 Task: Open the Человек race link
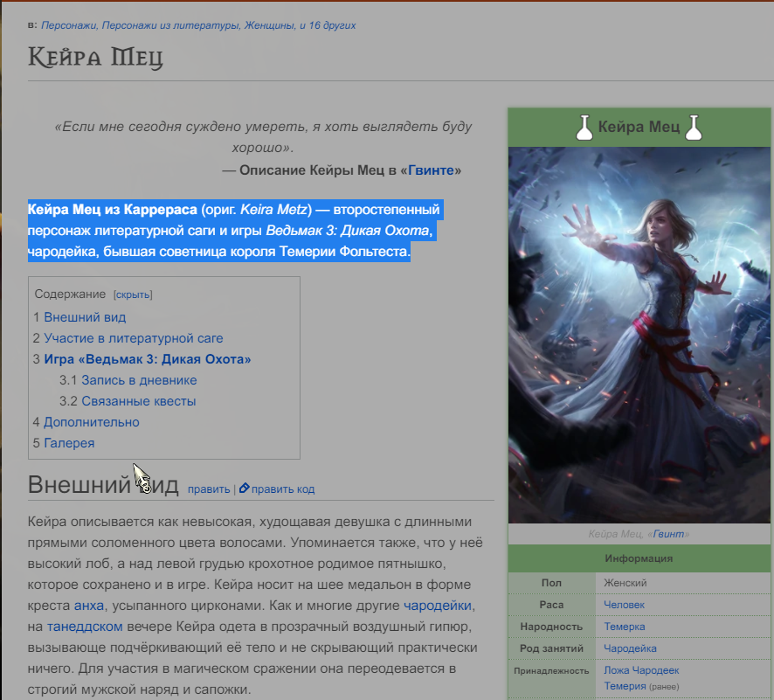tap(624, 605)
